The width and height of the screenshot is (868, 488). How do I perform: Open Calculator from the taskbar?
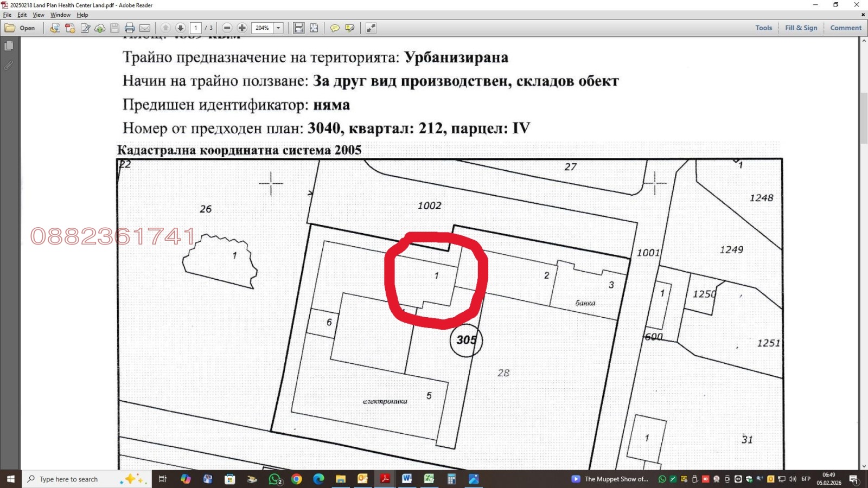(451, 479)
